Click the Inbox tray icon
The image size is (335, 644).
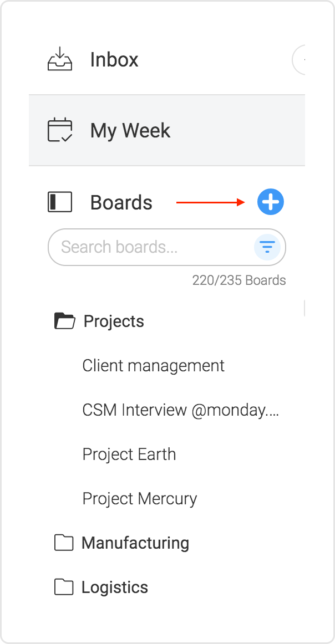[x=60, y=59]
